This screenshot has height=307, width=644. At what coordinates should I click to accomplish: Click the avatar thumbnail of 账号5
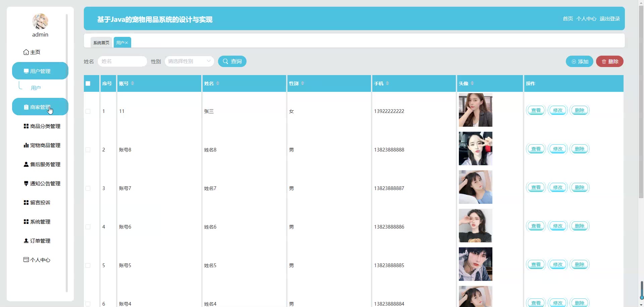click(x=476, y=264)
